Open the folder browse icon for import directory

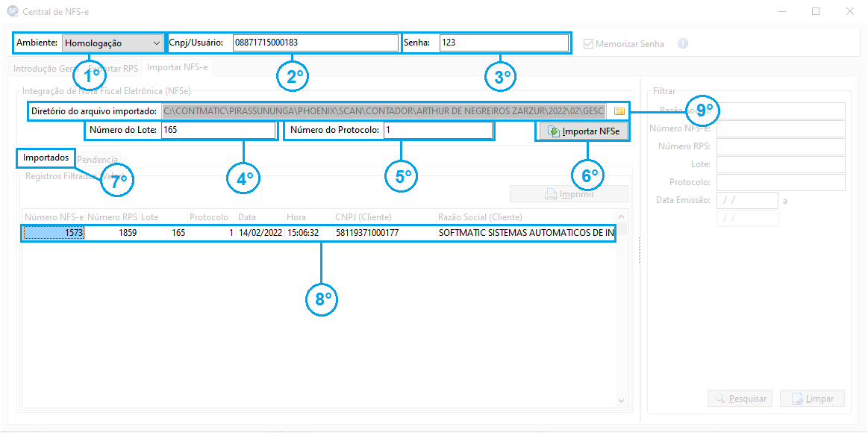pyautogui.click(x=619, y=111)
